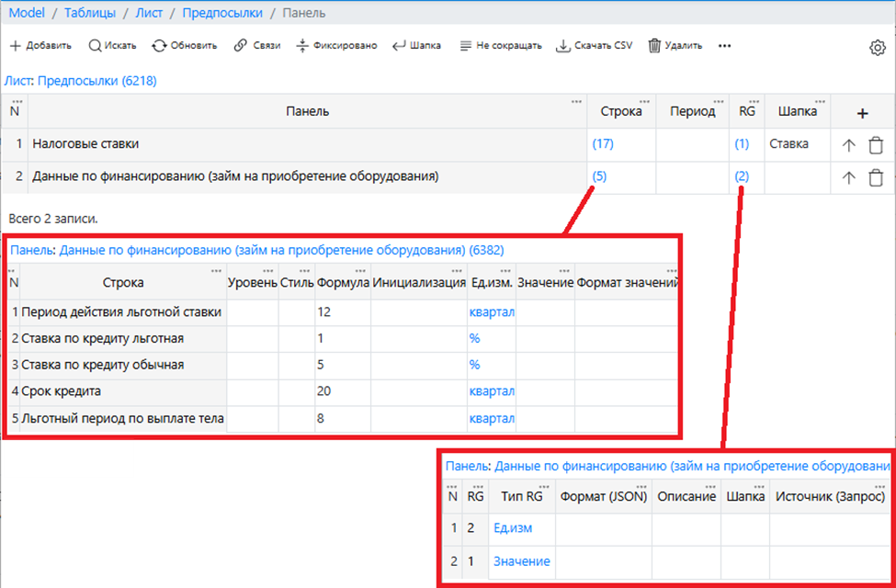
Task: Delete the Налоговые ставки row
Action: click(x=876, y=144)
